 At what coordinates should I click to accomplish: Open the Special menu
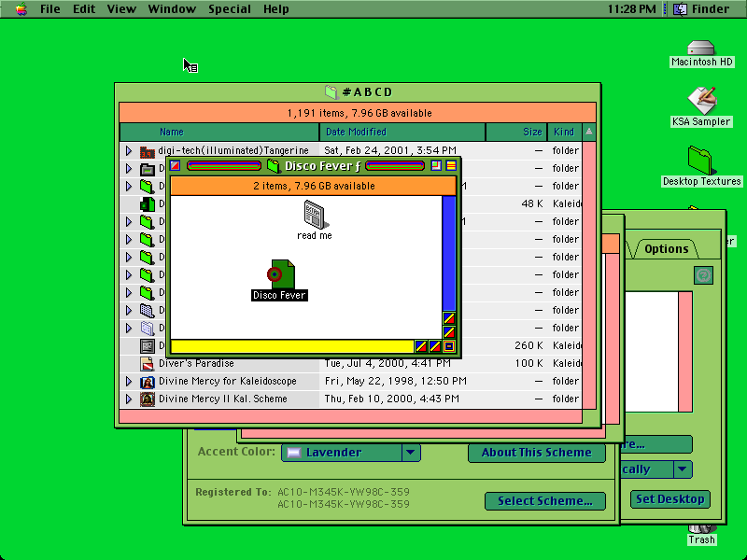click(230, 8)
